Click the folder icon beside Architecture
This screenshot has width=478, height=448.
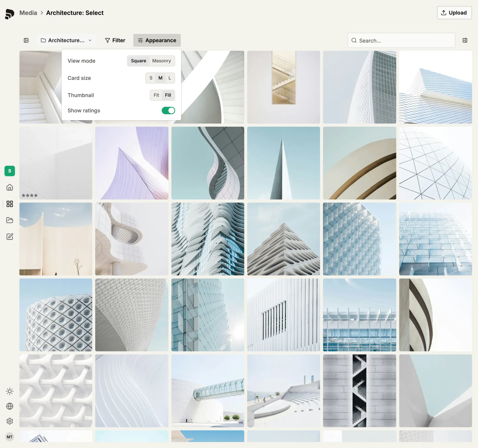(x=43, y=40)
